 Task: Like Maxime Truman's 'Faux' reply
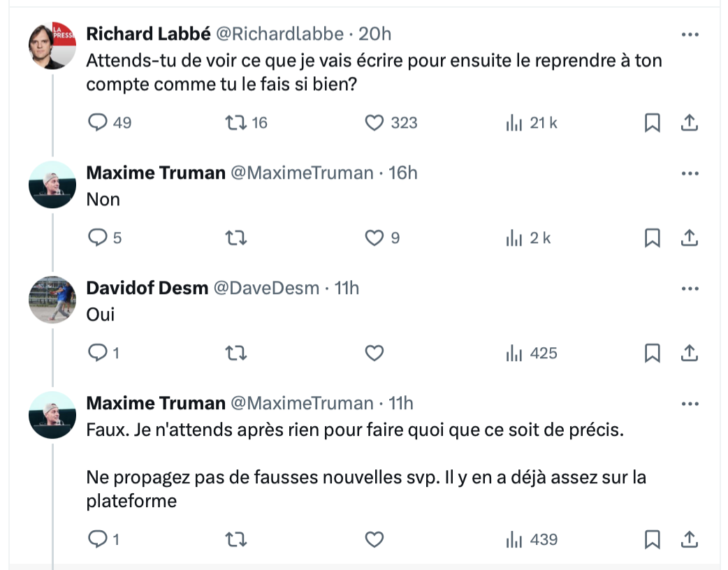(x=374, y=539)
